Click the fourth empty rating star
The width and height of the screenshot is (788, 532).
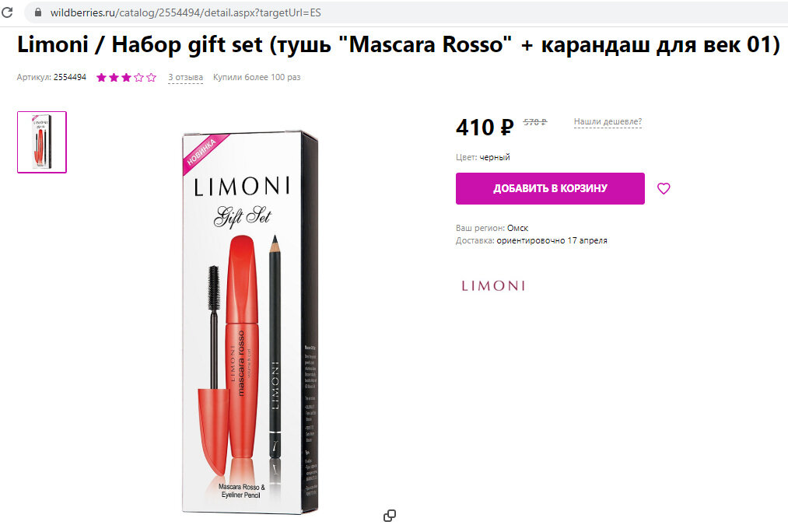(138, 77)
